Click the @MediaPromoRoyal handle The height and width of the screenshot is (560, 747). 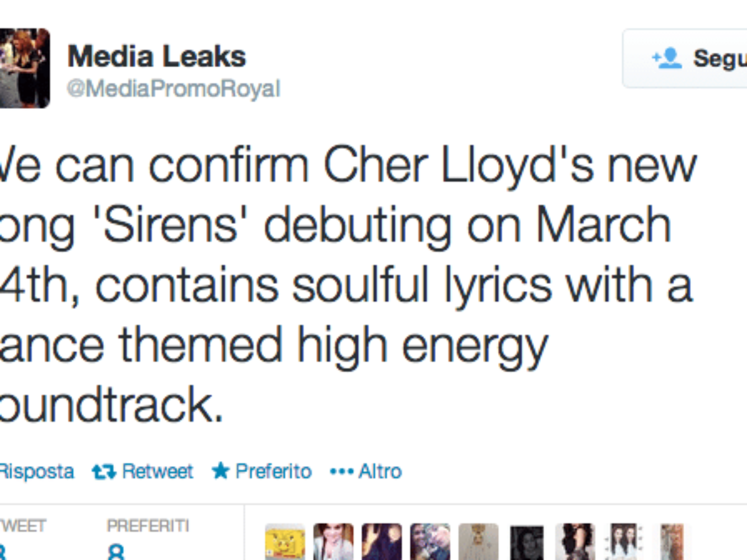click(174, 89)
